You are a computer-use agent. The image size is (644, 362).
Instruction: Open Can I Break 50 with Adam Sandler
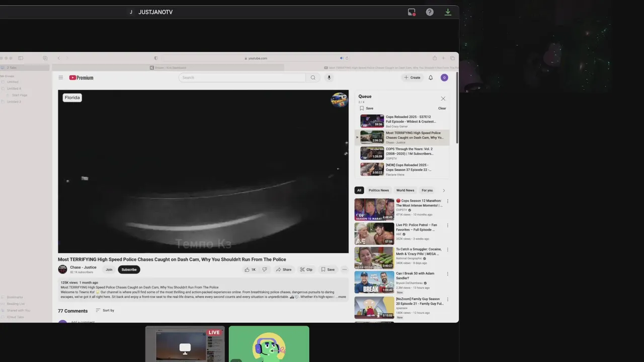tap(374, 282)
